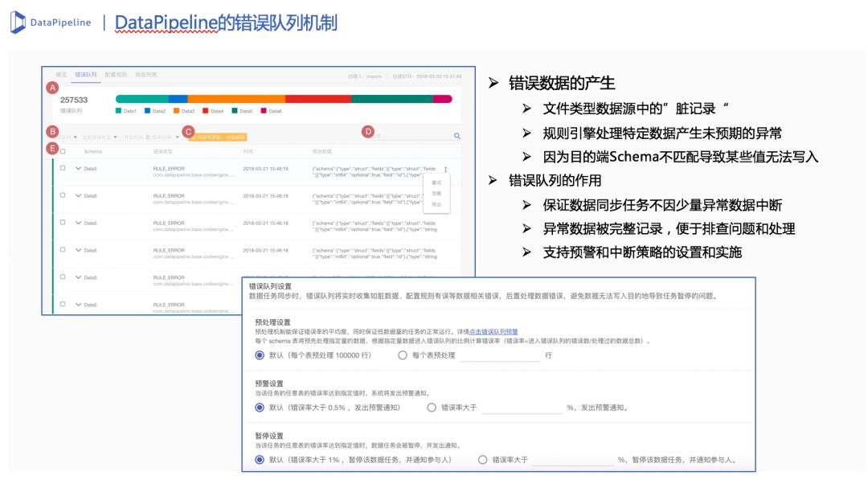
Task: Click the slide title DataPipeline的错误队列机制
Action: [x=226, y=23]
